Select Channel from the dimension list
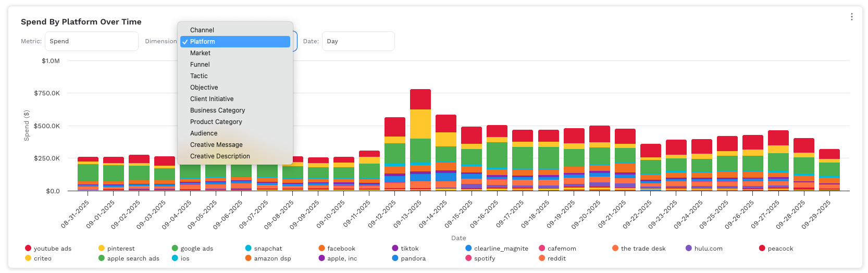Image resolution: width=868 pixels, height=273 pixels. [x=202, y=30]
